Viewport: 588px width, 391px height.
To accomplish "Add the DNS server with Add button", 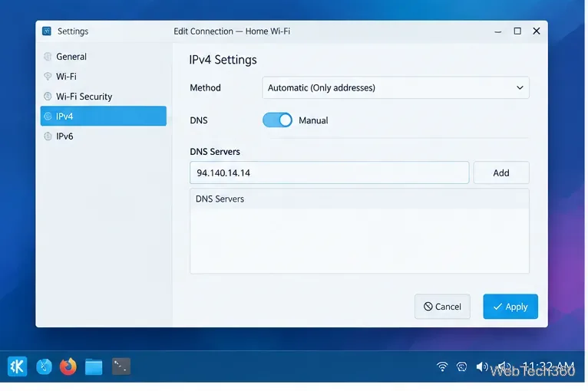I will [501, 172].
